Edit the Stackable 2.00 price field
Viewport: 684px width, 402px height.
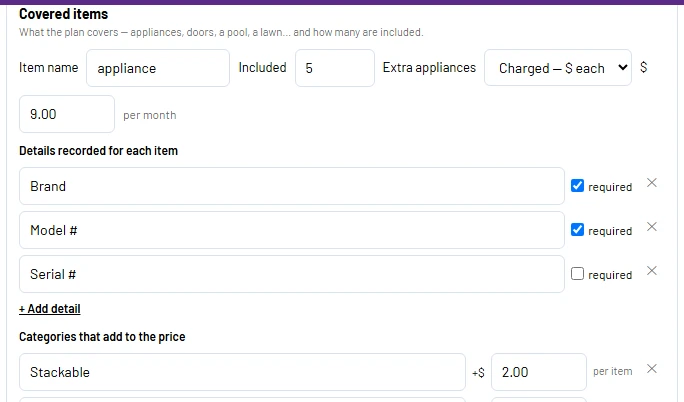click(539, 372)
